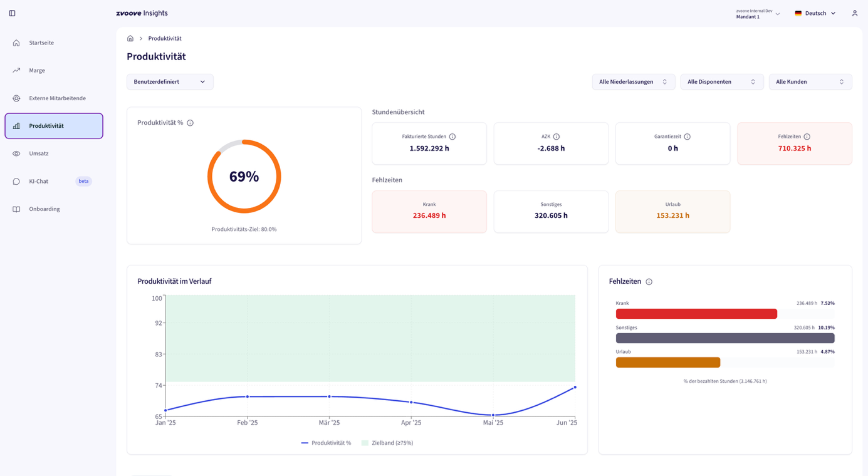Toggle Zielband legend entry
This screenshot has width=868, height=476.
tap(387, 443)
